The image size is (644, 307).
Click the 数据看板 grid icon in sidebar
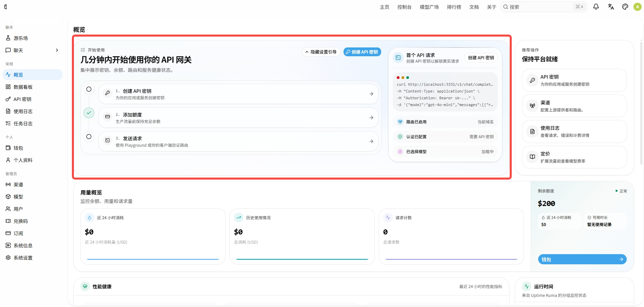click(8, 87)
